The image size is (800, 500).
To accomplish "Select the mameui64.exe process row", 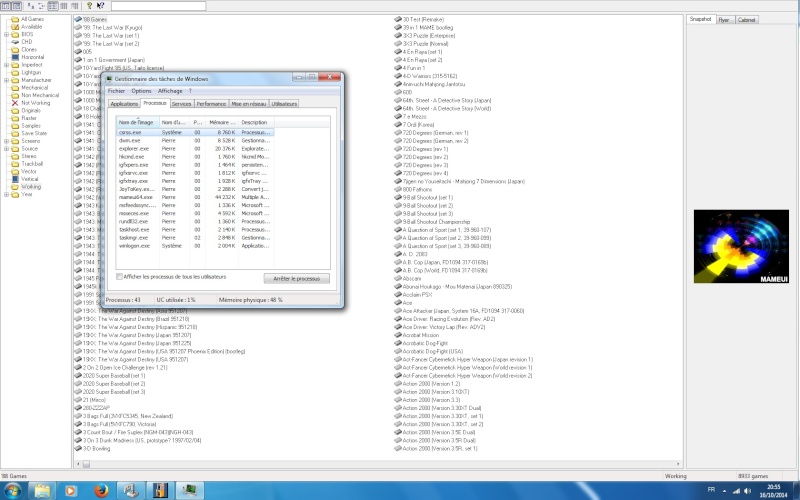I will (195, 197).
